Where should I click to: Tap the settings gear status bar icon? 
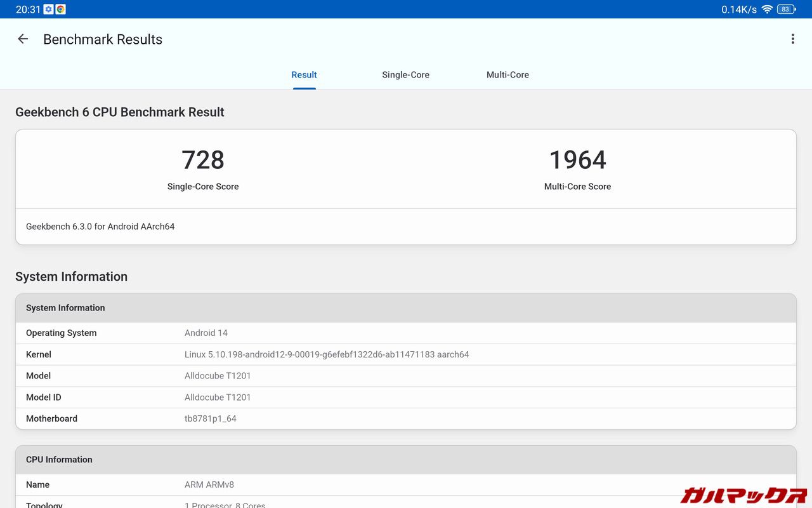coord(48,10)
